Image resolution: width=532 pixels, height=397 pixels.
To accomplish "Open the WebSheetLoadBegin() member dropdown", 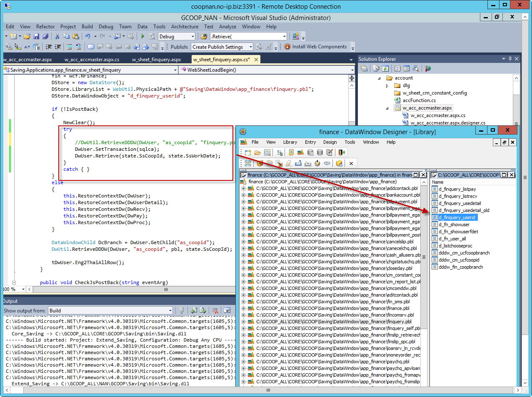I will (x=352, y=70).
